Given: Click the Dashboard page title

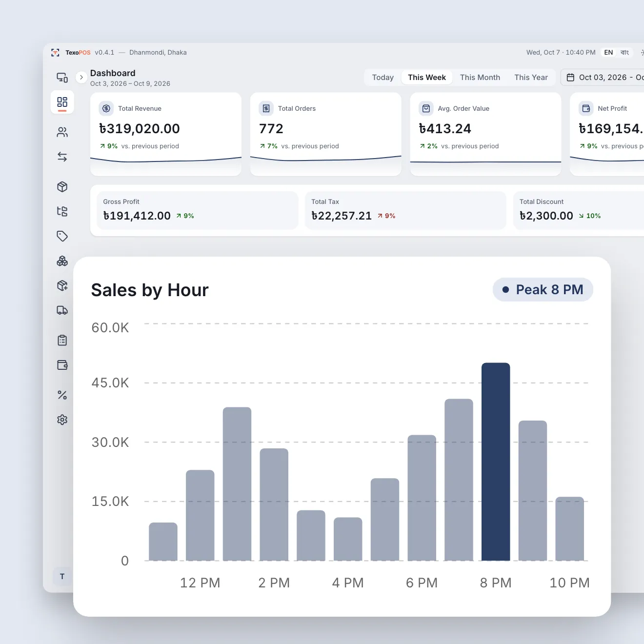Looking at the screenshot, I should (113, 73).
